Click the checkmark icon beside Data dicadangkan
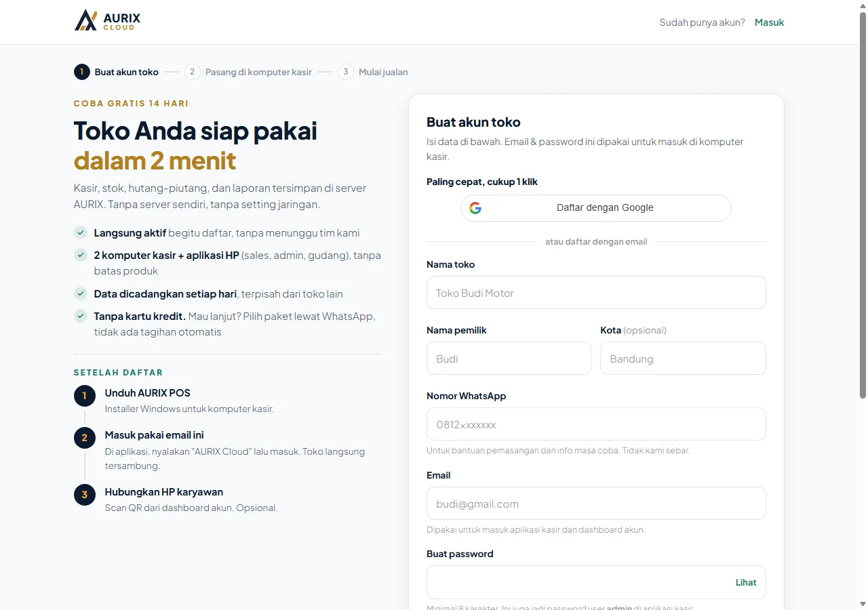Image resolution: width=868 pixels, height=610 pixels. coord(81,293)
